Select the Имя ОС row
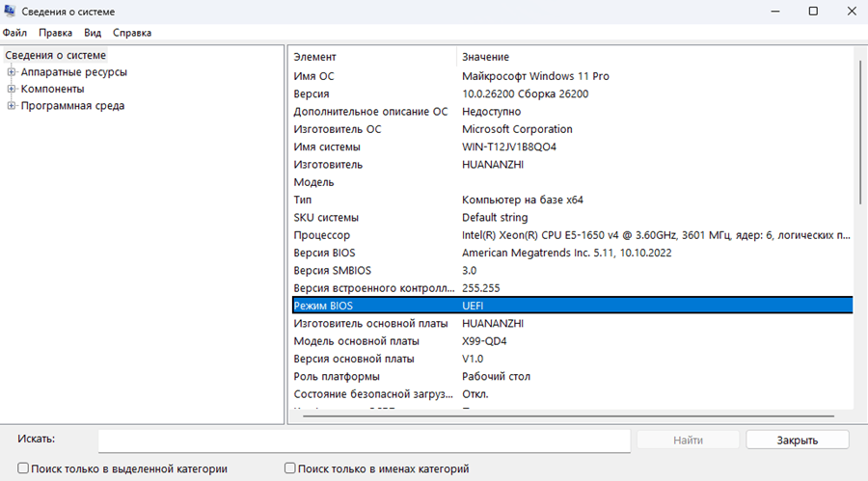Image resolution: width=868 pixels, height=481 pixels. click(x=572, y=76)
